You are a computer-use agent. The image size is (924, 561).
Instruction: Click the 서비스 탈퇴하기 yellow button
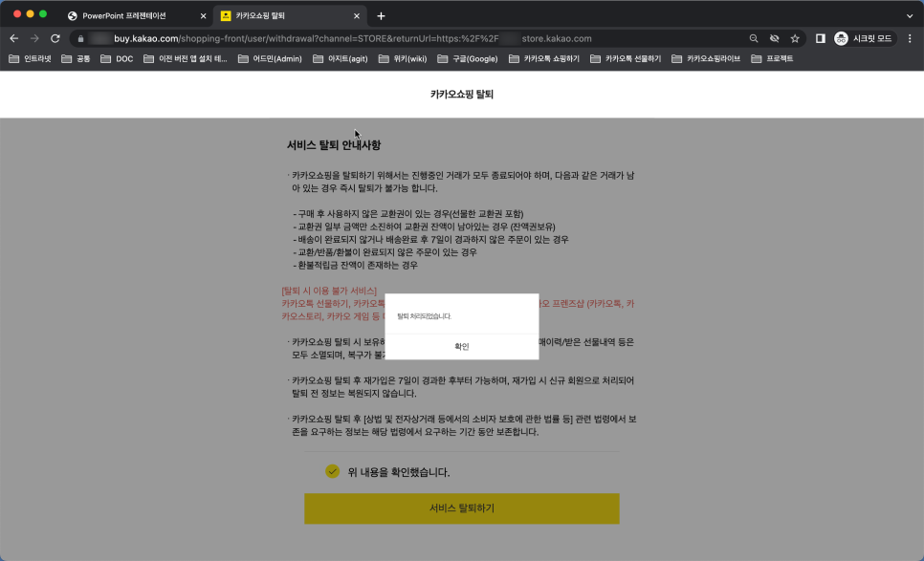click(x=461, y=508)
